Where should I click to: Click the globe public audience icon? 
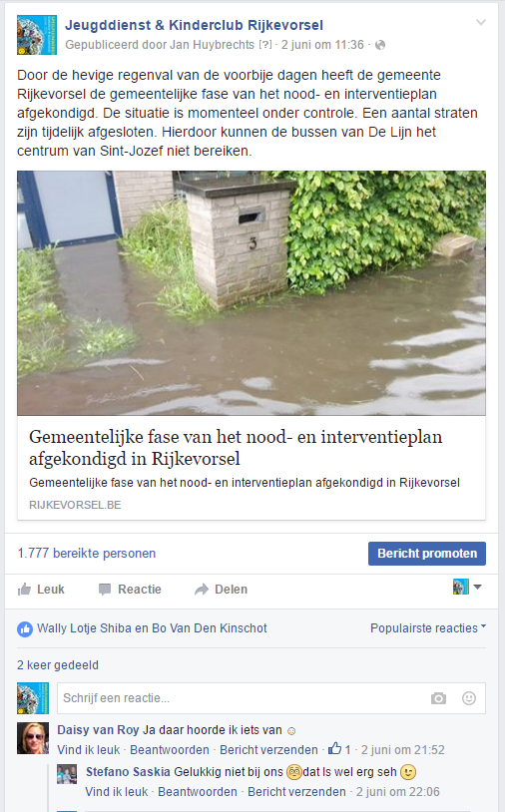(380, 45)
